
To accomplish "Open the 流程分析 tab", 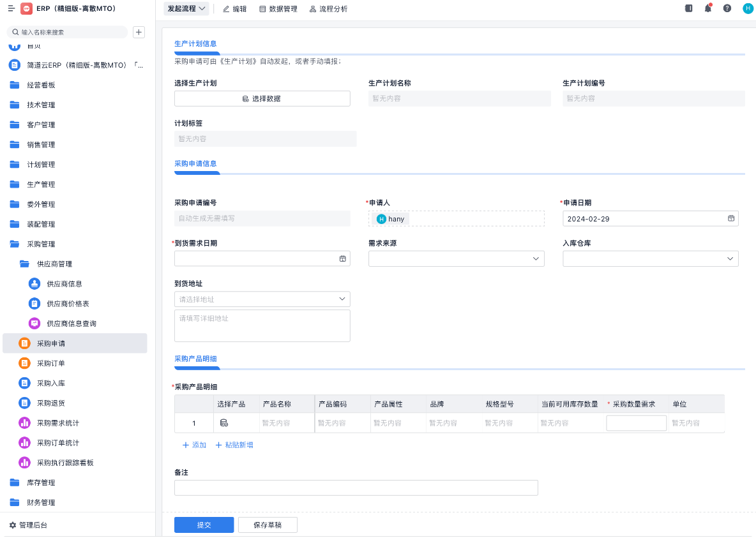I will 328,9.
